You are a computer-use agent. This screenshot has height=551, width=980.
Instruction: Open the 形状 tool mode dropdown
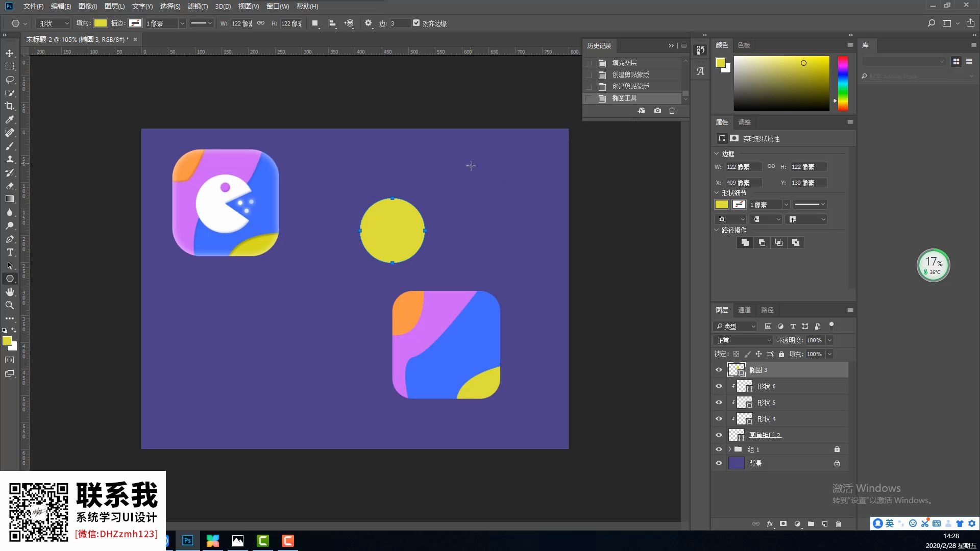54,23
